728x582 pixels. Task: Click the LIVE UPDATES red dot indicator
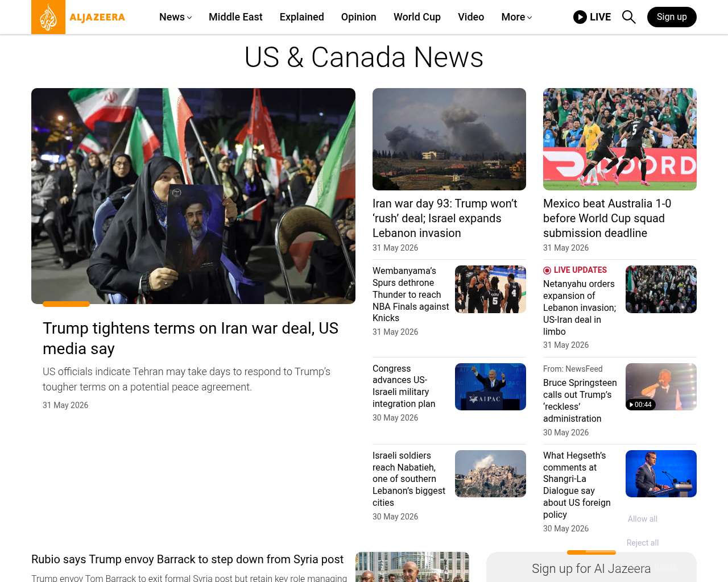(547, 271)
